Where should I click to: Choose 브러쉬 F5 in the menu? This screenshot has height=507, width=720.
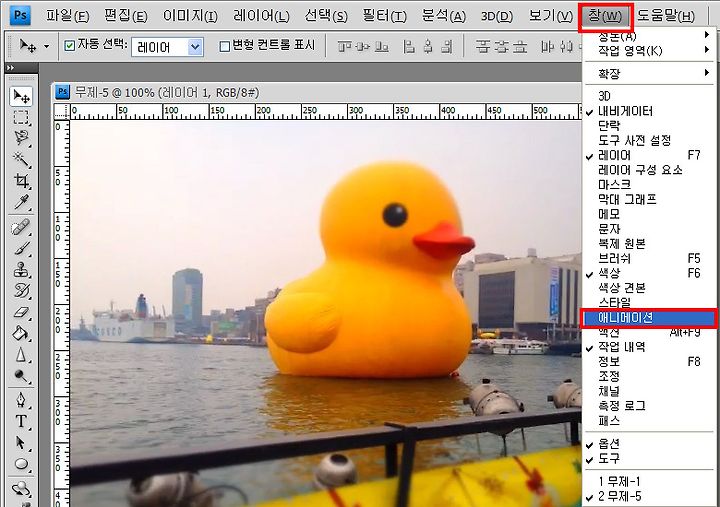click(x=648, y=259)
